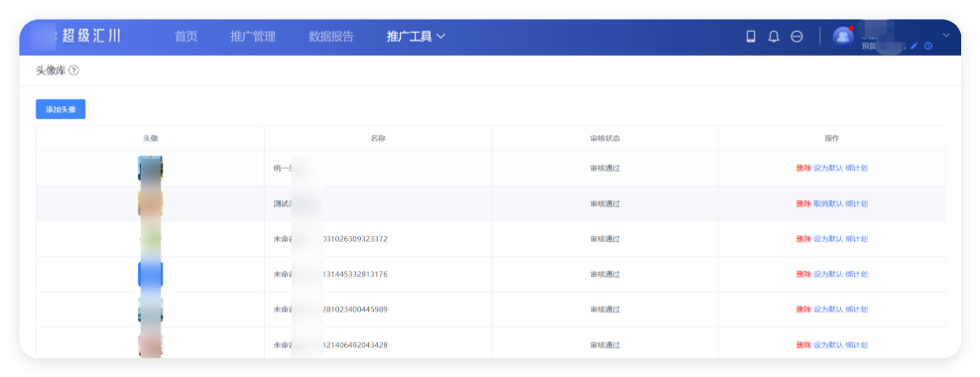
Task: Open the notification bell
Action: pos(774,37)
